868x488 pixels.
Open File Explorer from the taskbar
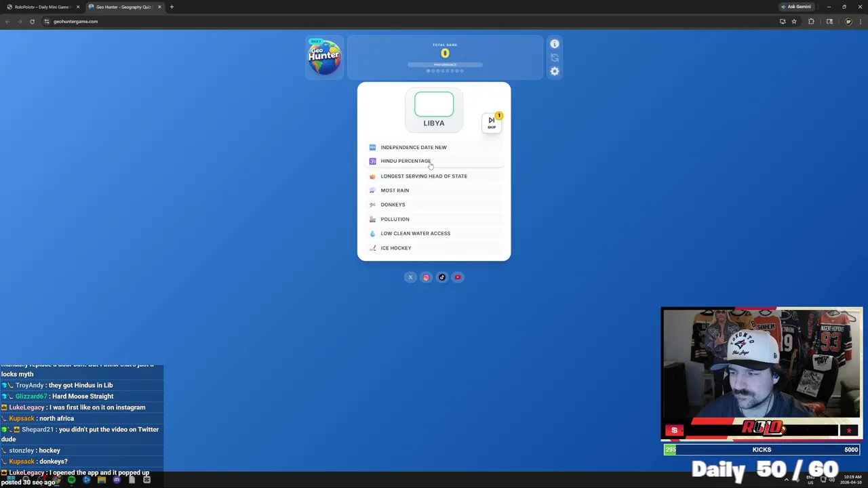(x=102, y=480)
